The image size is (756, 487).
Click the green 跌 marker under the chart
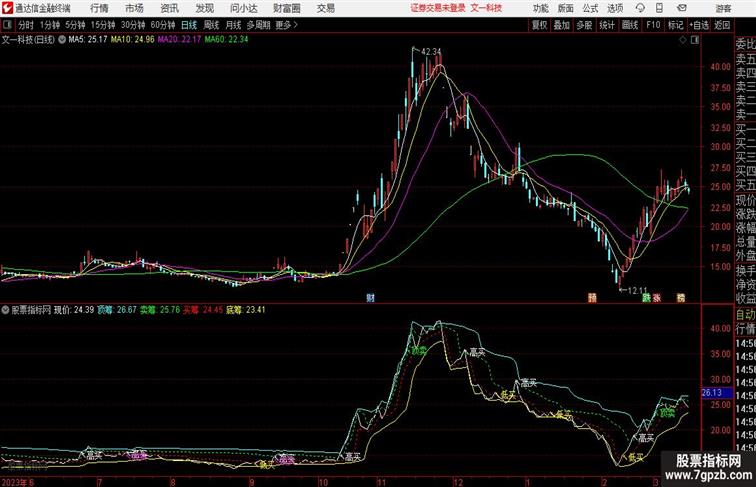[x=647, y=298]
